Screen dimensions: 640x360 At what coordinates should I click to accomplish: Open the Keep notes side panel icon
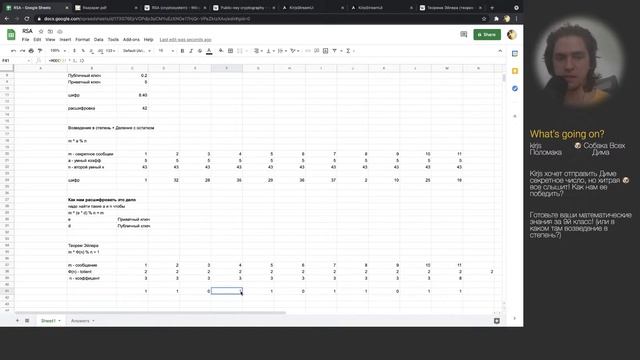click(x=515, y=71)
